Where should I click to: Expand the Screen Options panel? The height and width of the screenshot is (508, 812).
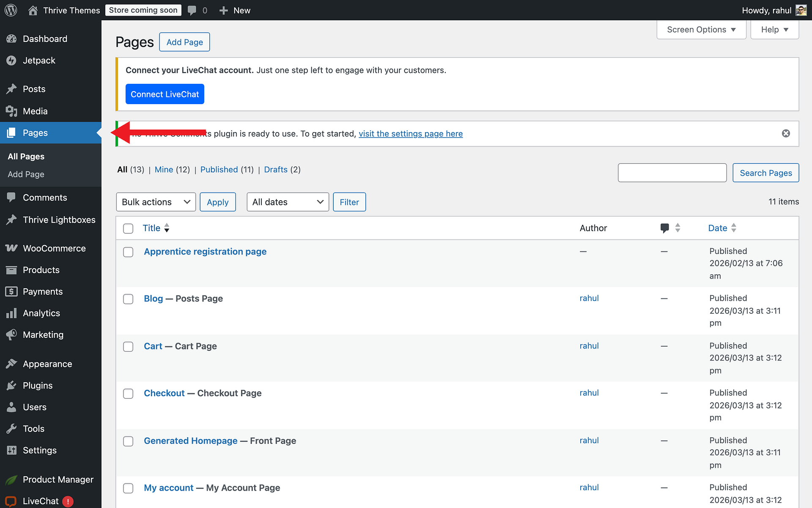click(x=701, y=29)
